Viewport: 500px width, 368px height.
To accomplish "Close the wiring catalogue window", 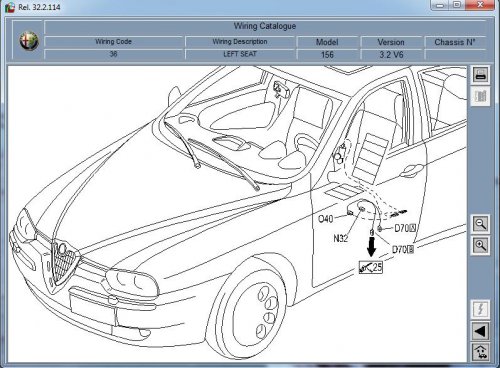I will coord(480,5).
